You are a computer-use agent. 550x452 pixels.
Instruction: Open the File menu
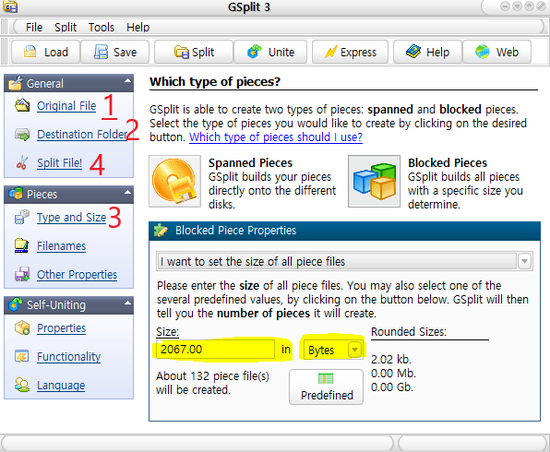[x=34, y=27]
